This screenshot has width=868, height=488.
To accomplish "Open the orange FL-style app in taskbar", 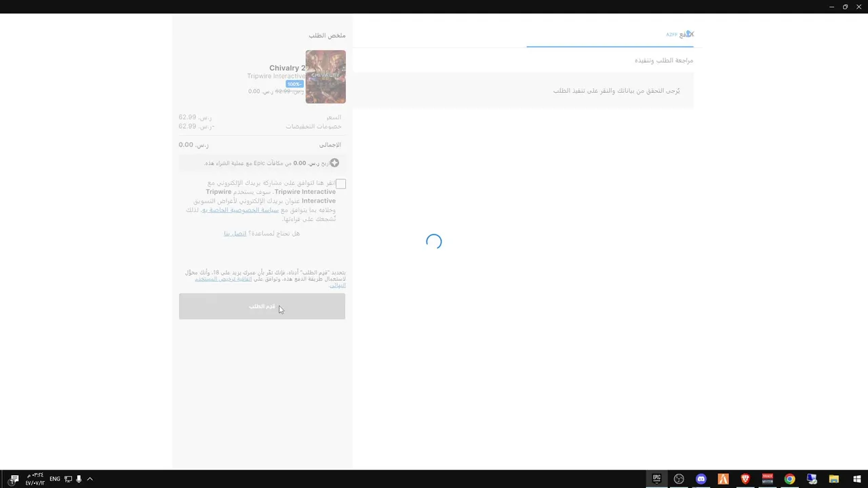I will point(723,479).
